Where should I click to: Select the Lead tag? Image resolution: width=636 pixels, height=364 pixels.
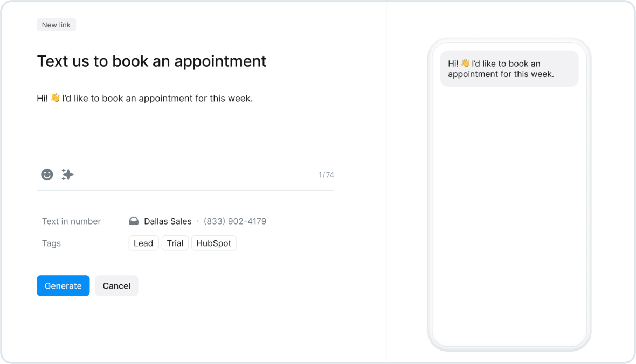tap(143, 243)
